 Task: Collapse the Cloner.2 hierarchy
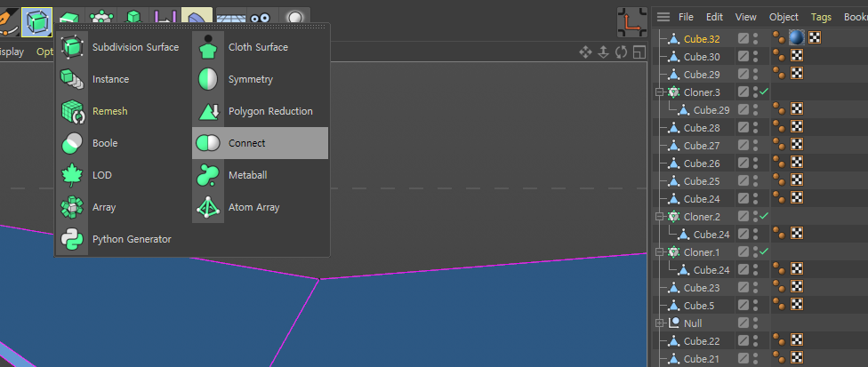tap(659, 216)
